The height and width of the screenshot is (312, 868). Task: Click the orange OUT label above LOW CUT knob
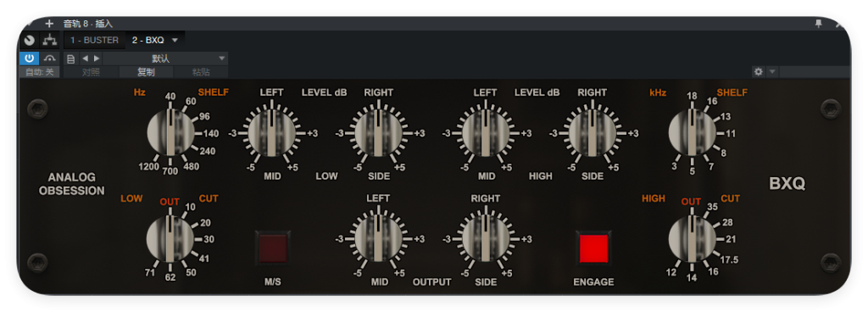pyautogui.click(x=170, y=202)
